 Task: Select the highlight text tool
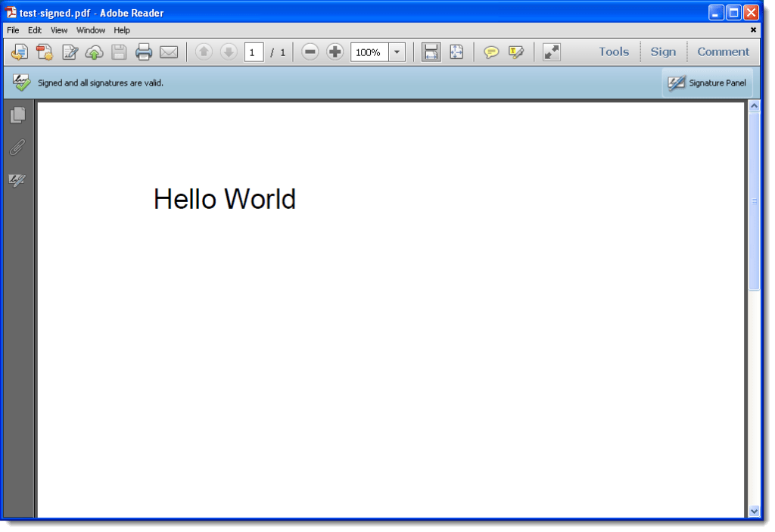(x=516, y=52)
